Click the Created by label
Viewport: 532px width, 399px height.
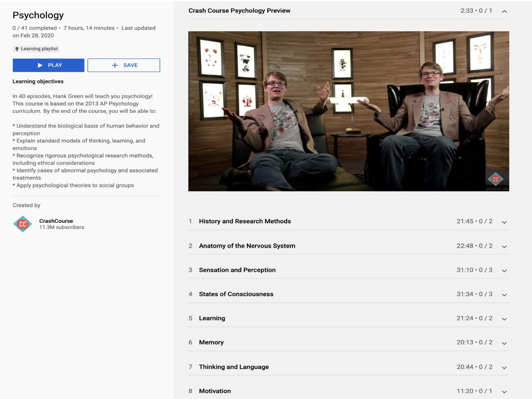(x=26, y=205)
